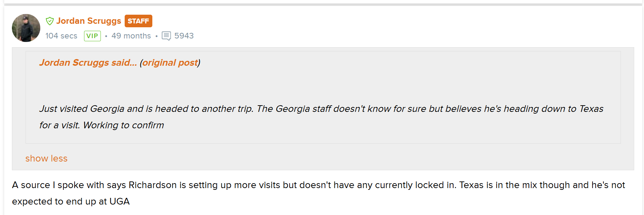Image resolution: width=644 pixels, height=215 pixels.
Task: Click the "104 secs" post timestamp
Action: point(61,36)
